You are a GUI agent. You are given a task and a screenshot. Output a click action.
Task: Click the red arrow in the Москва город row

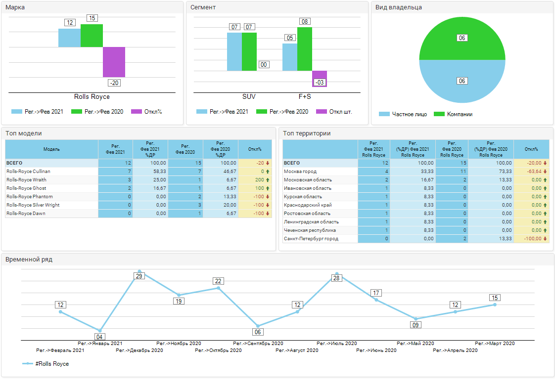545,172
